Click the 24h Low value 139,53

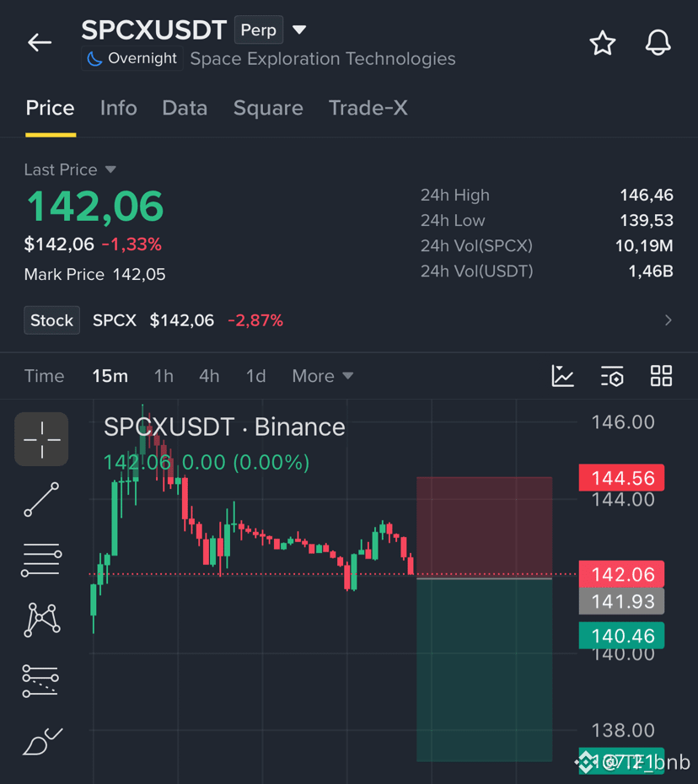647,221
